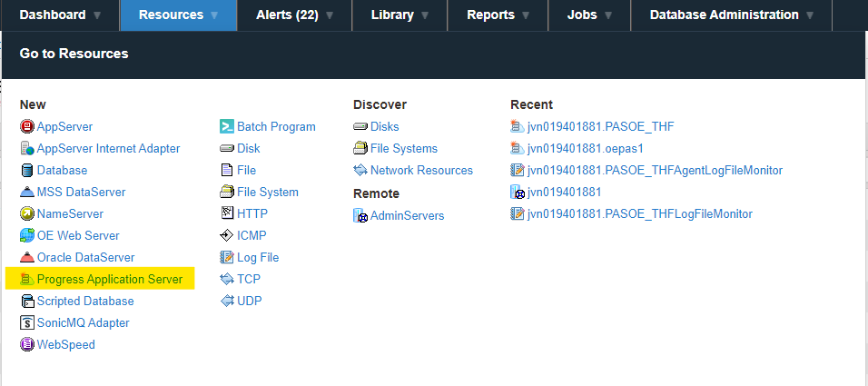Click the jvn019401881.oepas1 recent icon
Image resolution: width=868 pixels, height=386 pixels.
point(517,148)
